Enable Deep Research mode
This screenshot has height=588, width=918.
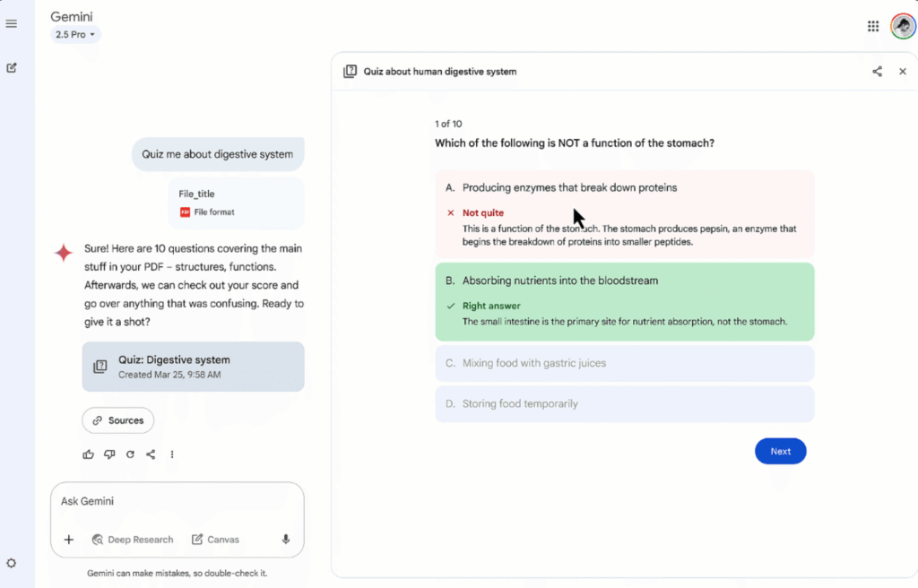pyautogui.click(x=133, y=540)
